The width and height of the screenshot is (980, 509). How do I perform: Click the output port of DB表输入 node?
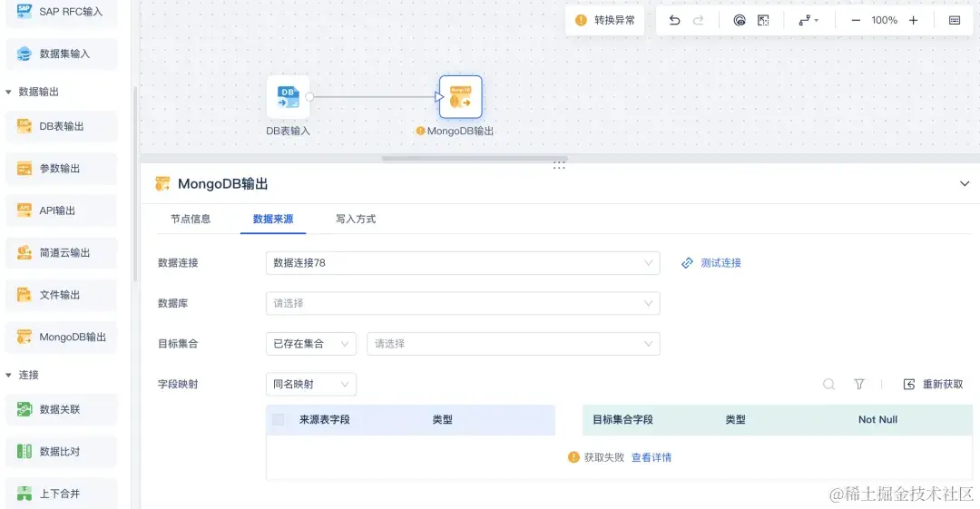pyautogui.click(x=309, y=97)
